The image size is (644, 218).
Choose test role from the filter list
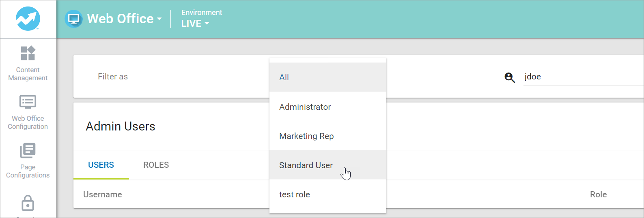click(x=295, y=194)
